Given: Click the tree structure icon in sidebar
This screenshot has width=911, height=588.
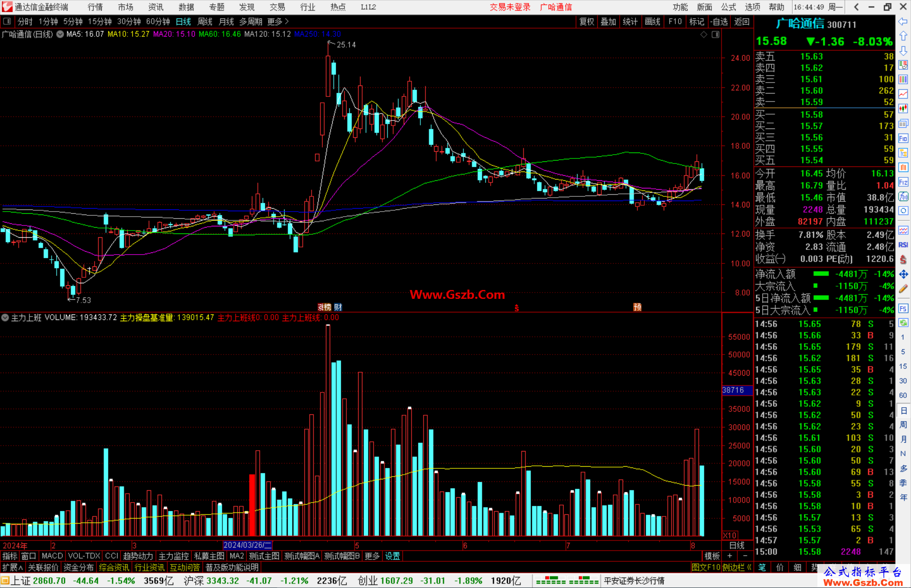Looking at the screenshot, I should (x=903, y=153).
